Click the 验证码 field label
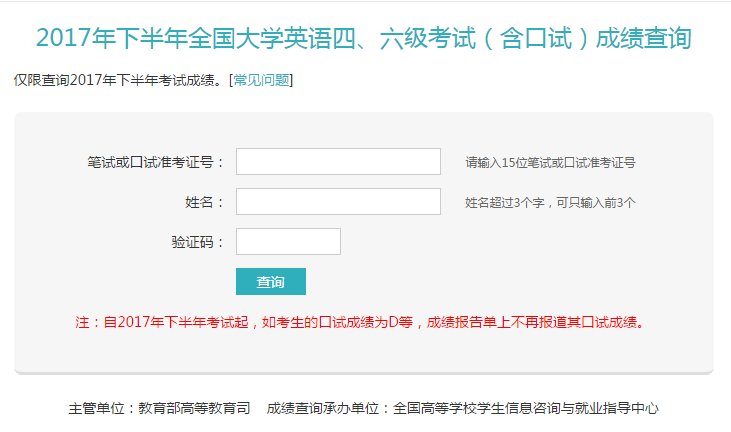 [198, 242]
